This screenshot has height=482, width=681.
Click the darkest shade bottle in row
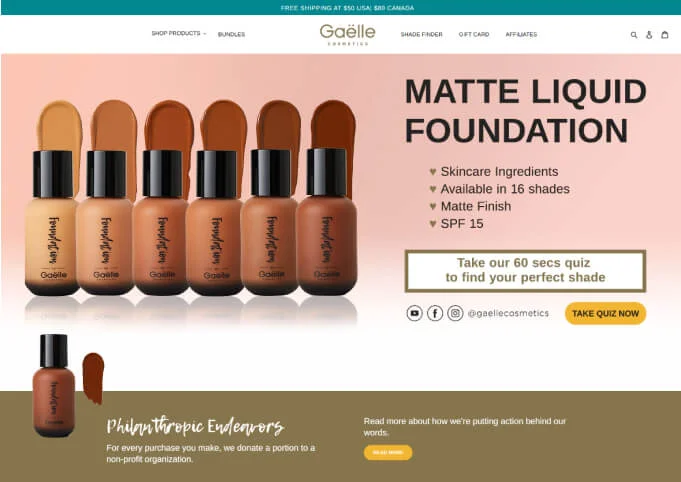[327, 221]
